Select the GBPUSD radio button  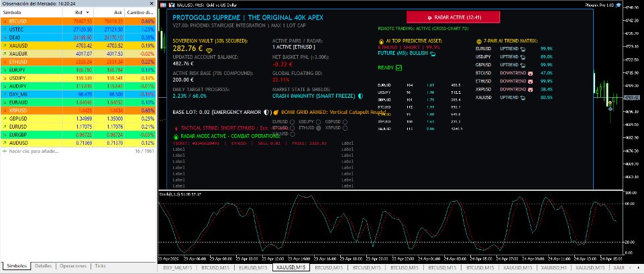tap(345, 122)
